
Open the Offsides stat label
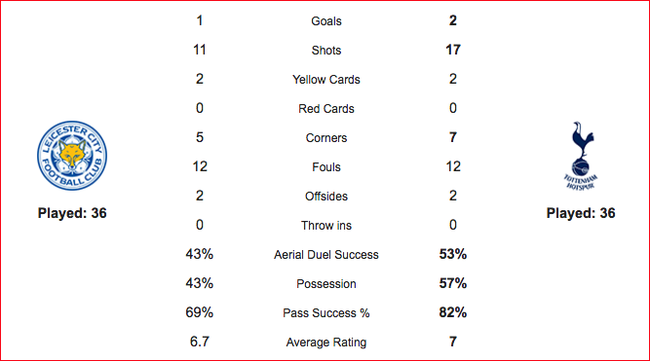(x=326, y=196)
